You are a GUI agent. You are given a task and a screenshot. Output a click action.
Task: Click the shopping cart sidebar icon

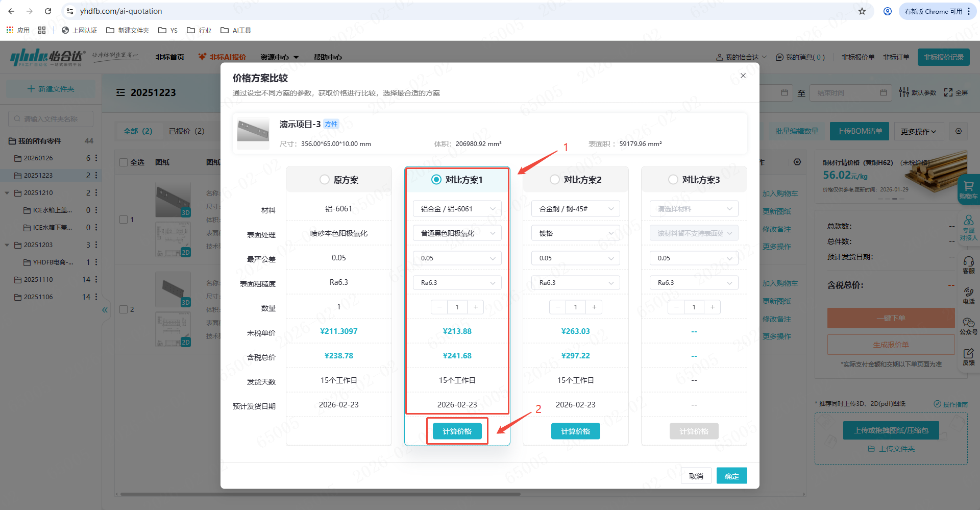pyautogui.click(x=968, y=189)
